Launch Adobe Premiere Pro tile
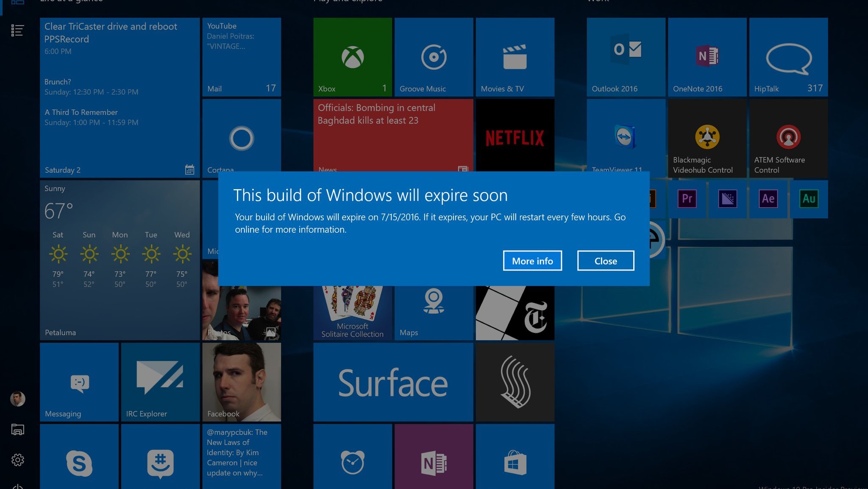Viewport: 868px width, 489px height. [687, 198]
